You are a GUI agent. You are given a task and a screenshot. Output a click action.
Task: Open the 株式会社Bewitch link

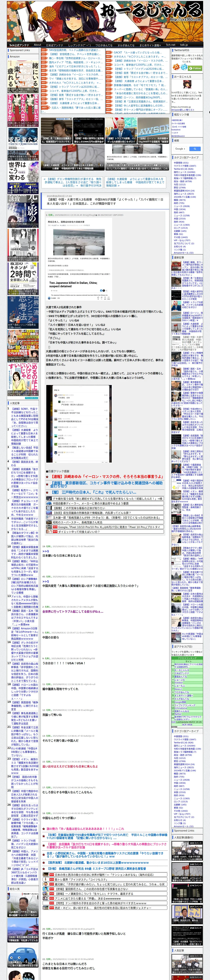178,136
